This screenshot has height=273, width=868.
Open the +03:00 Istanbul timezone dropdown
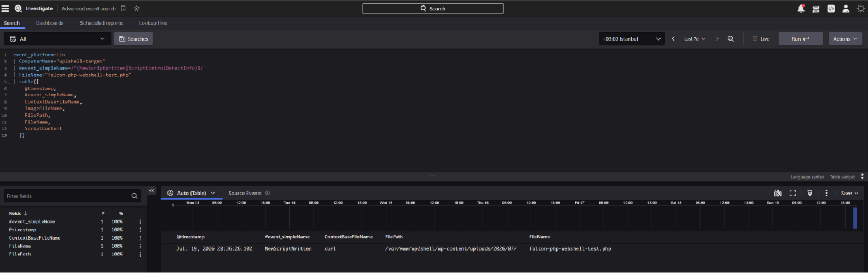[x=632, y=39]
